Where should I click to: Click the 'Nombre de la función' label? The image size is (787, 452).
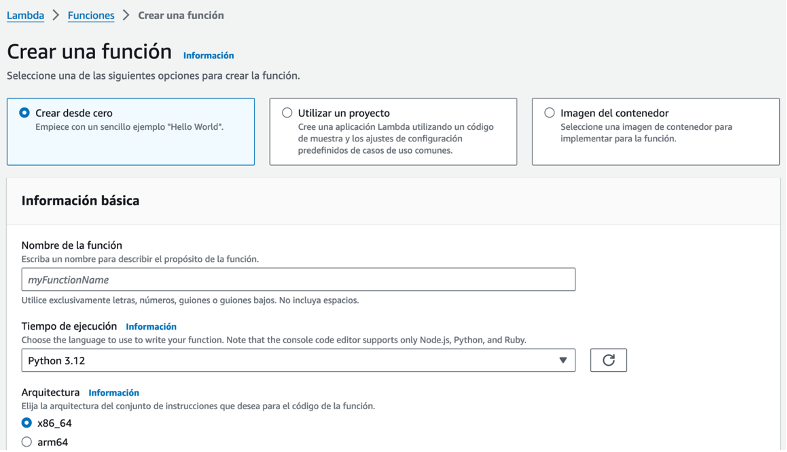[x=72, y=245]
